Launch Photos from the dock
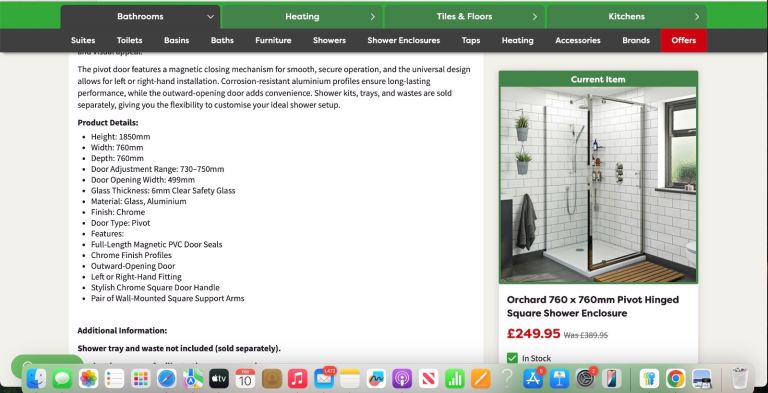 coord(88,378)
